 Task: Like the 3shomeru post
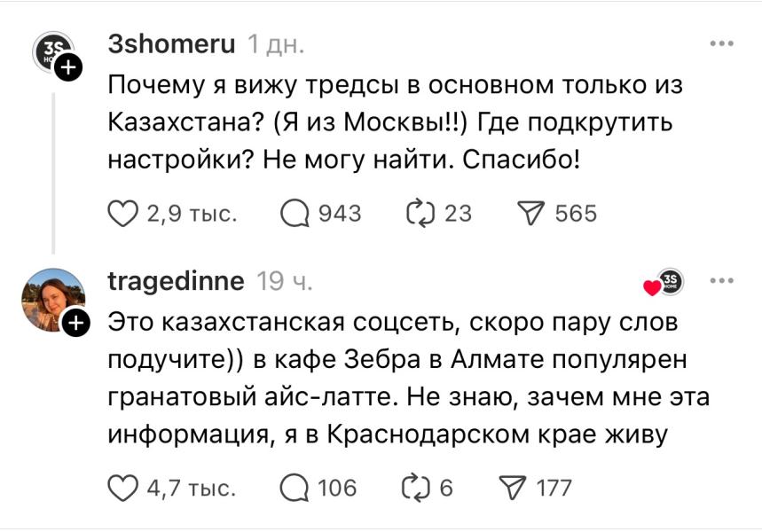coord(122,213)
